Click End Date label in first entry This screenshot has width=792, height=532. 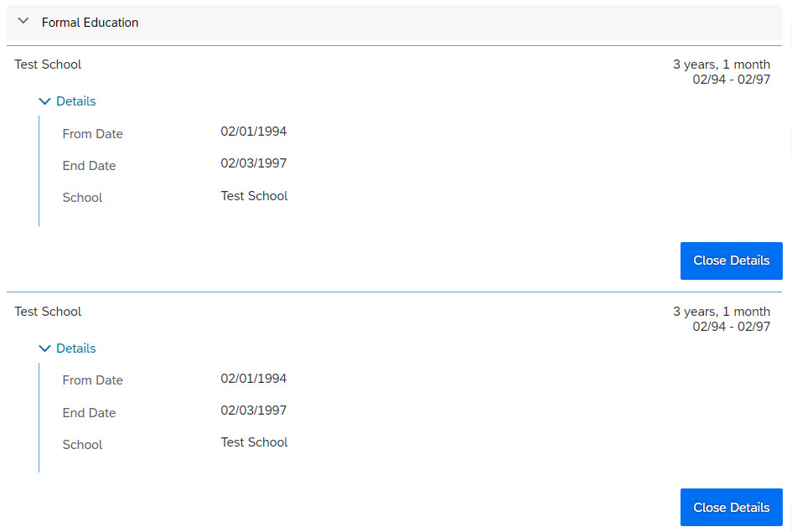89,166
